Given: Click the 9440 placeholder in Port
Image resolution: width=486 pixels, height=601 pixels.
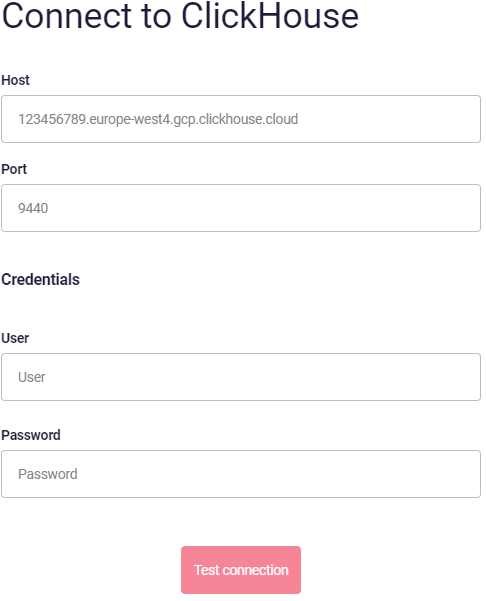Looking at the screenshot, I should coord(33,209).
